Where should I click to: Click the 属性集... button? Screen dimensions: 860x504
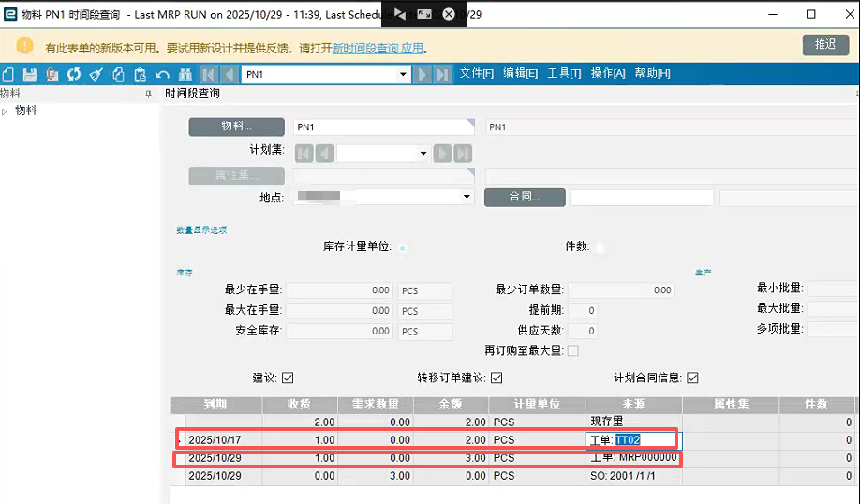coord(236,175)
